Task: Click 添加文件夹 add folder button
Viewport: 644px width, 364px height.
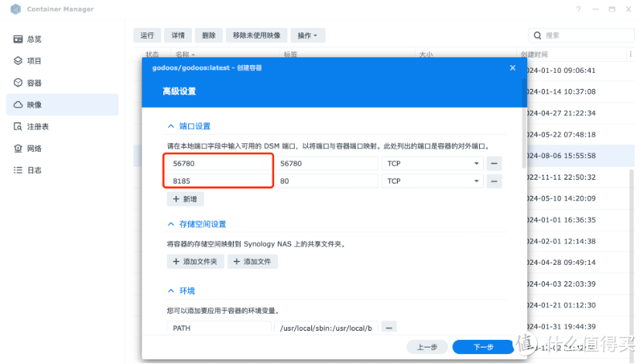Action: point(196,261)
